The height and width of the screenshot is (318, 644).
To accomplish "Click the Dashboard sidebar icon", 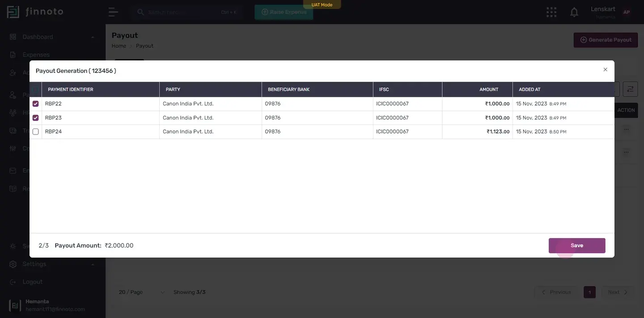I will coord(13,37).
